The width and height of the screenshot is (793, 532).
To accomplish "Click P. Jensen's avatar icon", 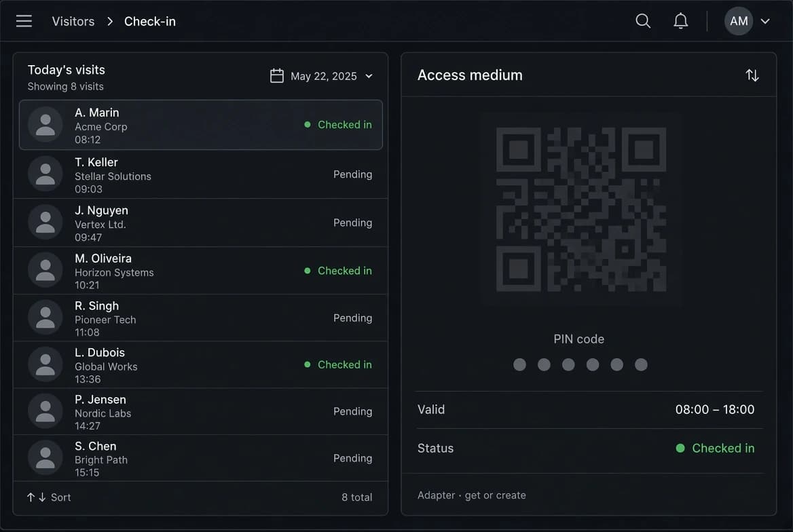I will click(x=45, y=411).
